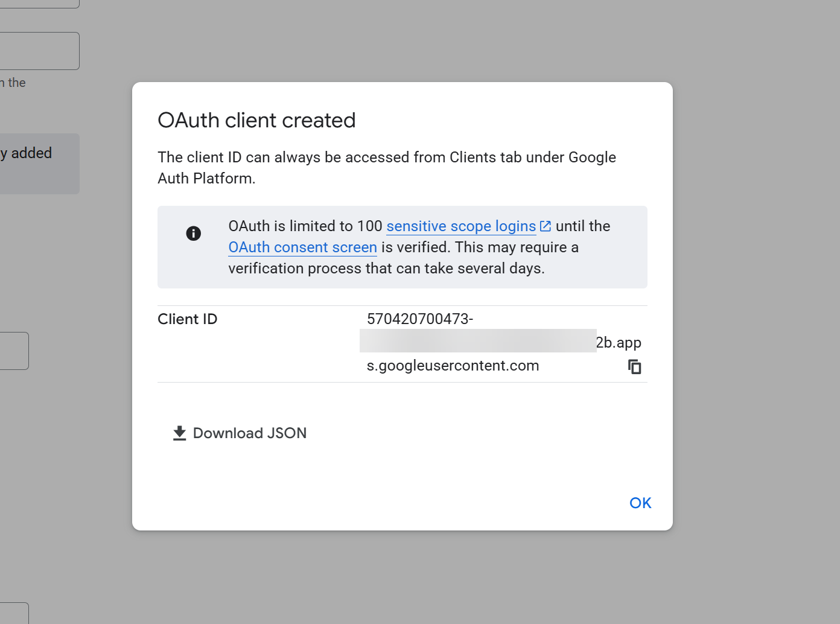Copy the Client ID to clipboard

coord(634,366)
